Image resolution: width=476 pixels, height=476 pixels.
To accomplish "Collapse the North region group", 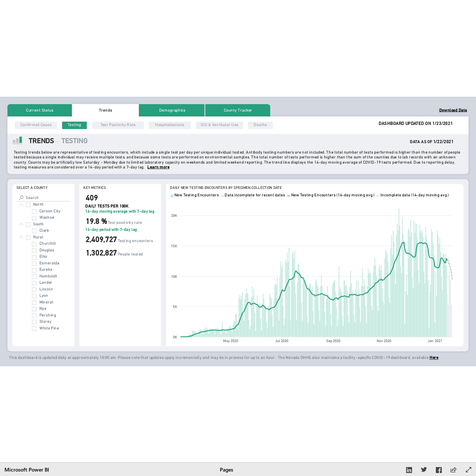I will (21, 205).
